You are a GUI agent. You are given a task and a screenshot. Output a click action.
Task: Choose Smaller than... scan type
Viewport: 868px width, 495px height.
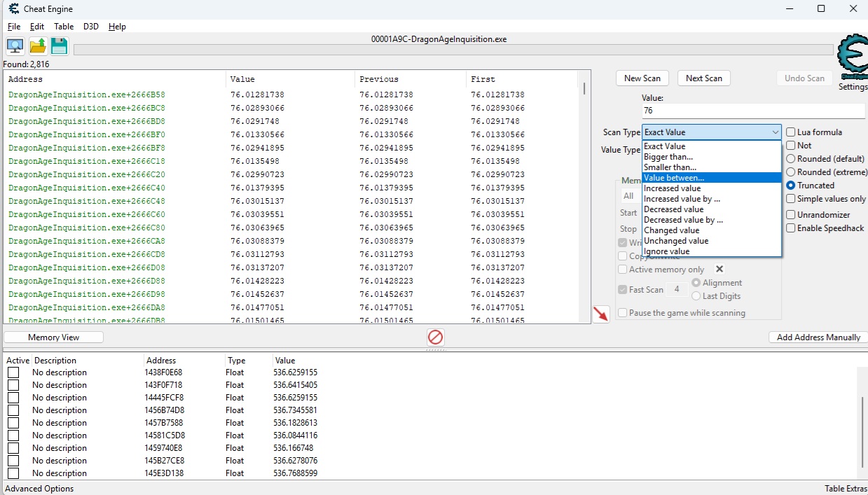pyautogui.click(x=712, y=167)
